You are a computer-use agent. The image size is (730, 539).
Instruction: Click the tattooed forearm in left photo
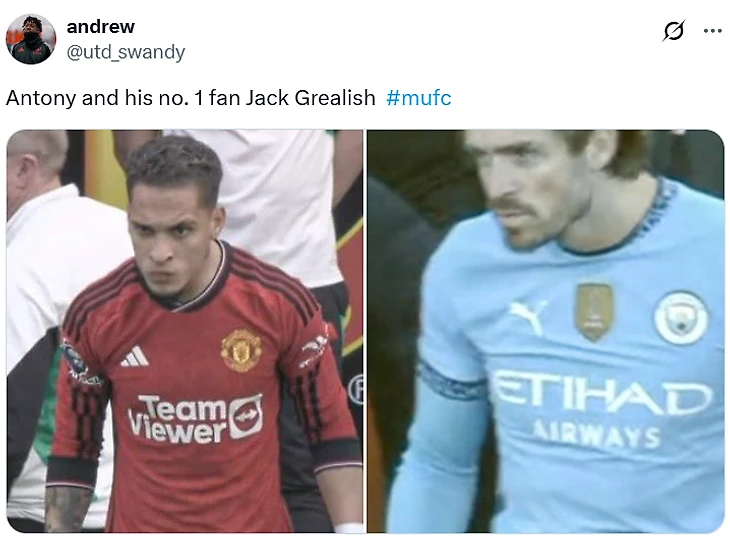[68, 509]
